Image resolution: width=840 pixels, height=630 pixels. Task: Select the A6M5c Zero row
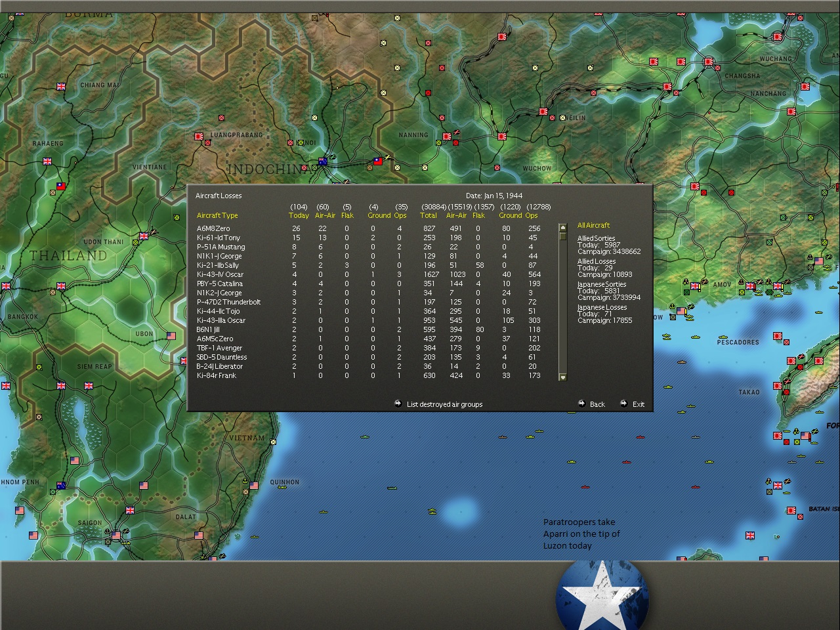pos(367,339)
